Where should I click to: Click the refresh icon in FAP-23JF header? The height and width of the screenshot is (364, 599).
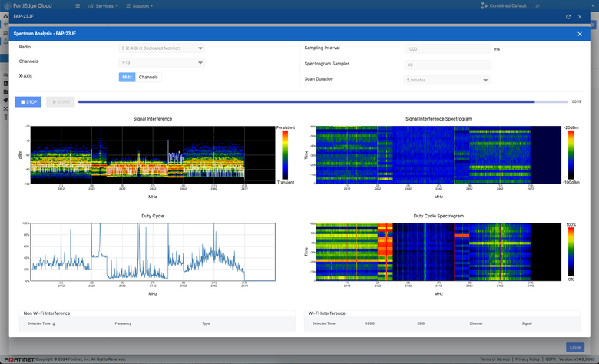[x=568, y=16]
